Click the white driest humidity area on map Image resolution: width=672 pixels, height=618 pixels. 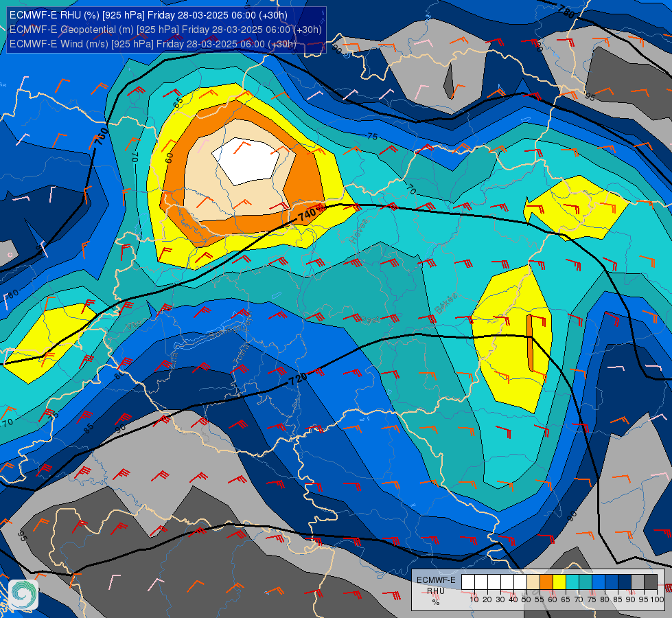click(x=246, y=161)
